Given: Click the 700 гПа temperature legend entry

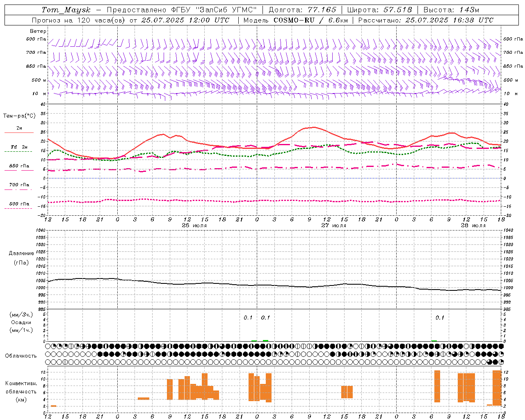Looking at the screenshot, I should point(19,185).
